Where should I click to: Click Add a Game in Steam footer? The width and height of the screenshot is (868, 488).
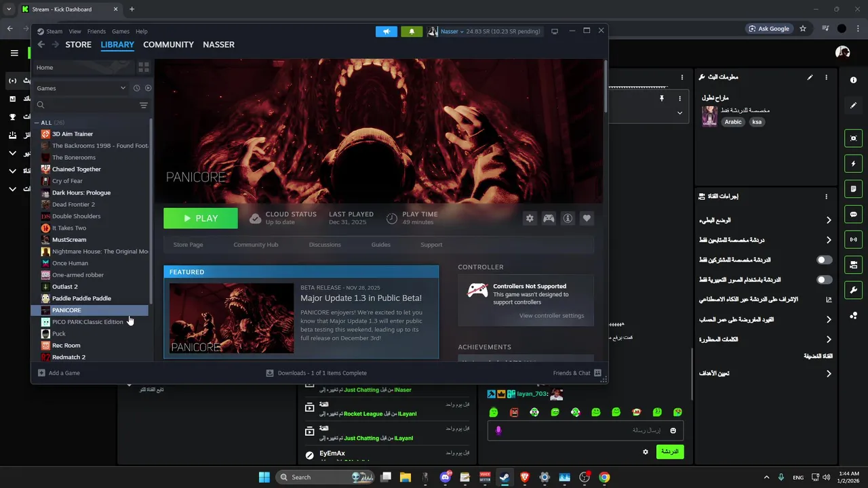(59, 373)
